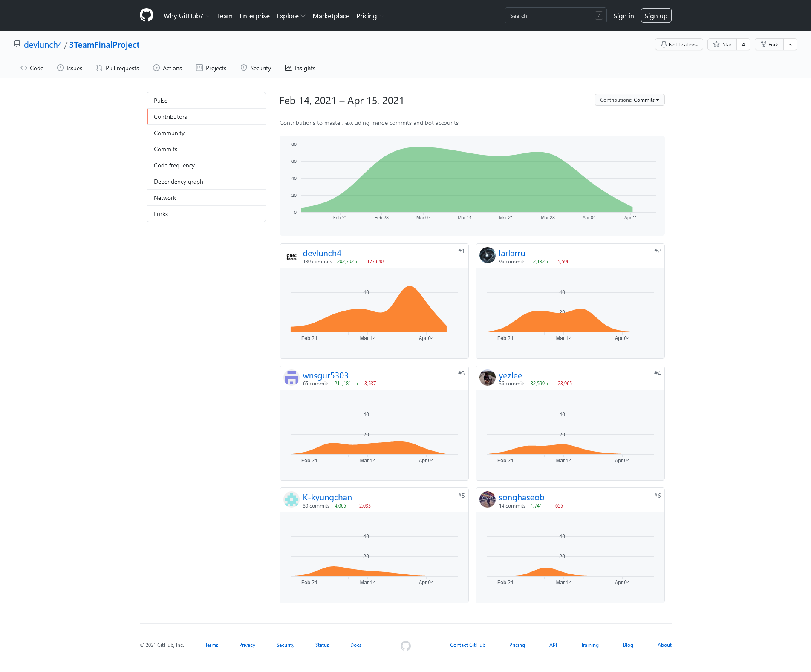Click wnsgur5303's avatar image
811x672 pixels.
[x=291, y=378]
